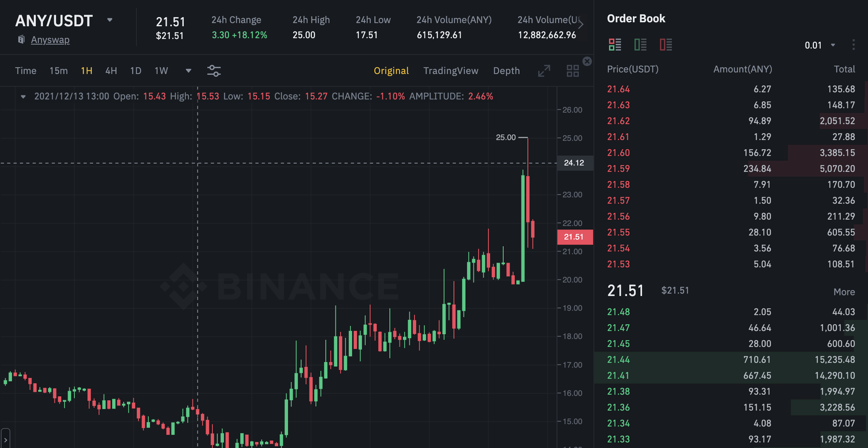
Task: Select sell order at price 21.60
Action: point(731,153)
